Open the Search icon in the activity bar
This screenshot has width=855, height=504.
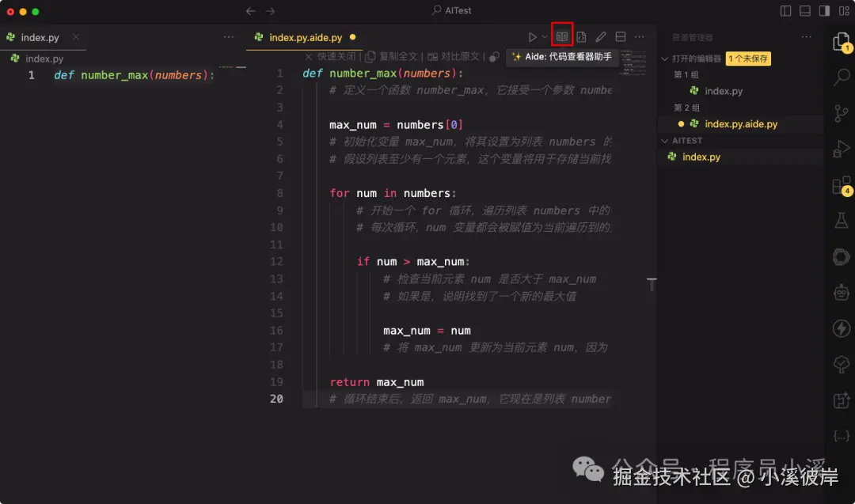pyautogui.click(x=841, y=78)
